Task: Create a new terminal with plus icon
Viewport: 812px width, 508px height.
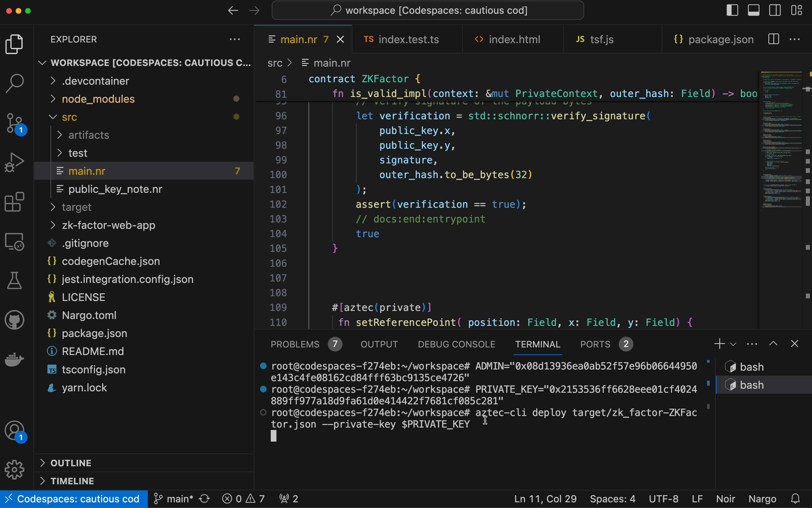Action: tap(719, 344)
